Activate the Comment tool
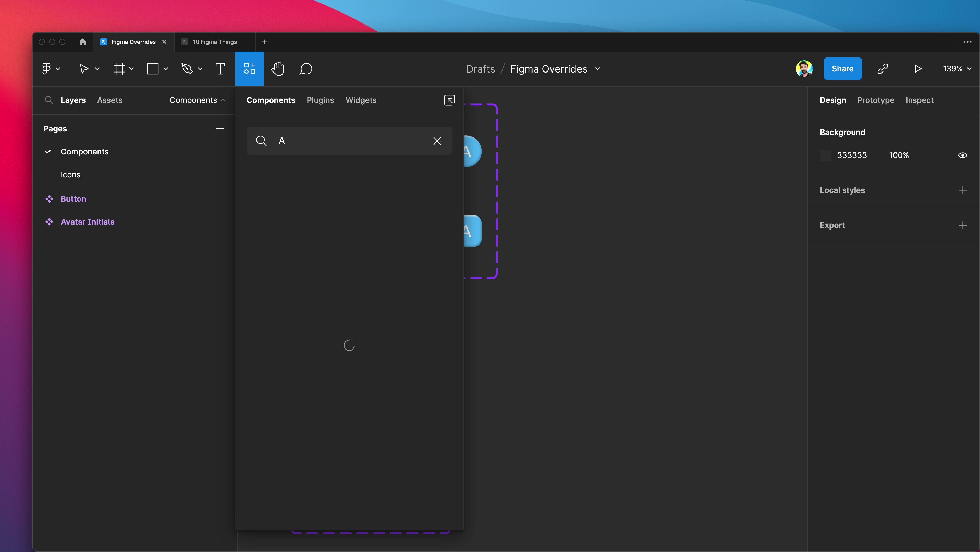The height and width of the screenshot is (552, 980). tap(306, 69)
